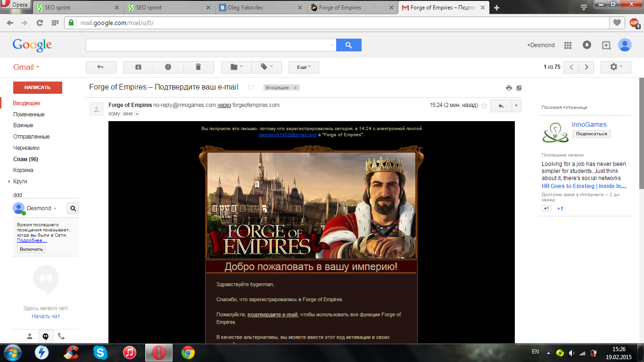Click the Google+ share icon
This screenshot has height=362, width=644.
[606, 45]
